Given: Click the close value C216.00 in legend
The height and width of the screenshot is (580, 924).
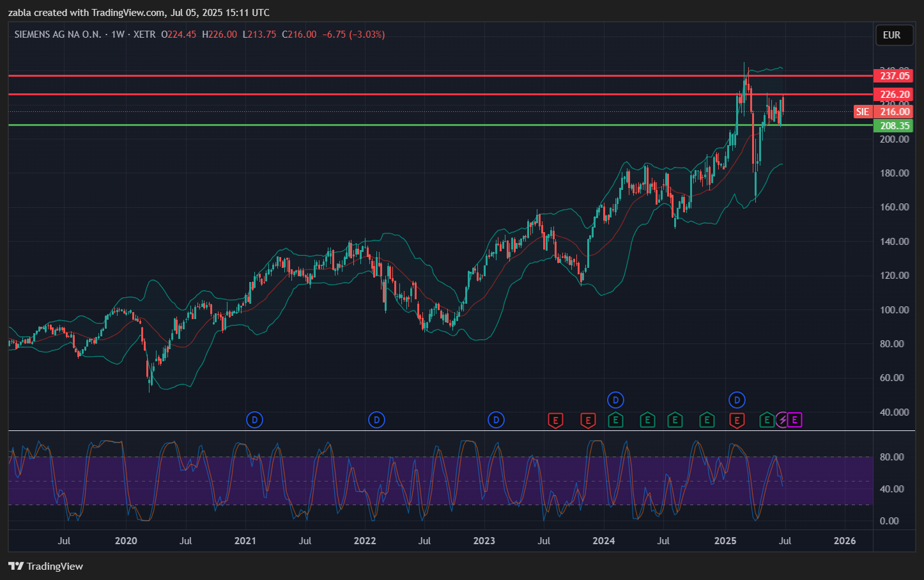Looking at the screenshot, I should [x=299, y=35].
